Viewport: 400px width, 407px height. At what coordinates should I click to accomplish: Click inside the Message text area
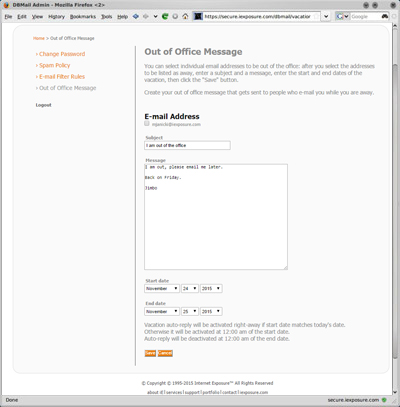216,217
